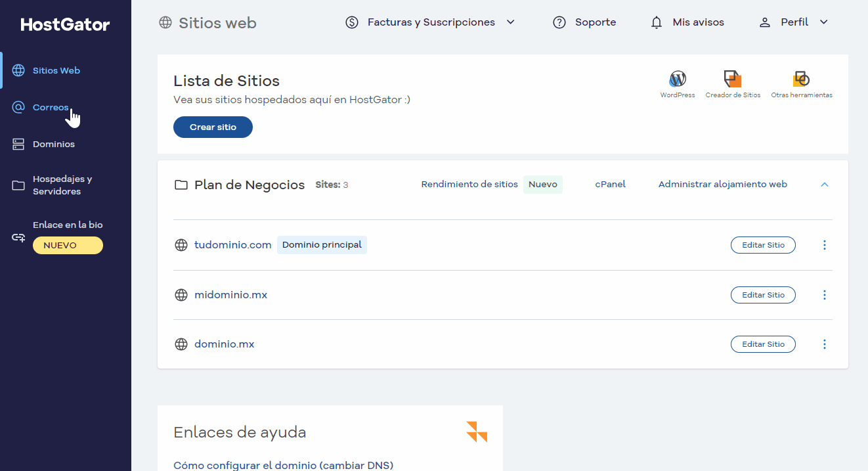Open Cómo configurar el dominio help link
The image size is (868, 471).
pyautogui.click(x=283, y=465)
